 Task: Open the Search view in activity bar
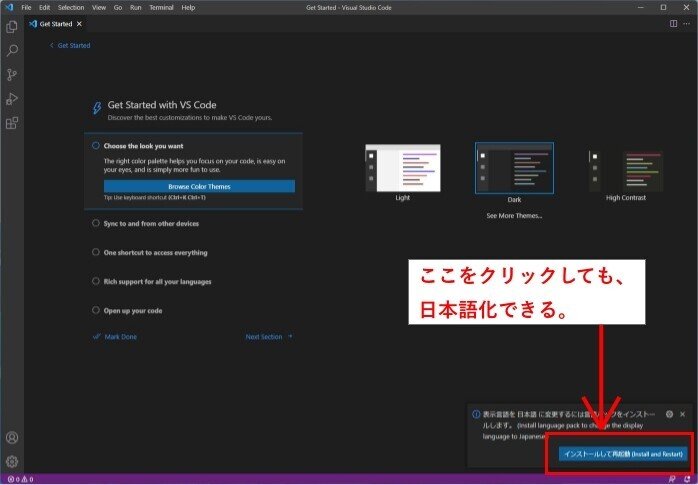point(12,50)
